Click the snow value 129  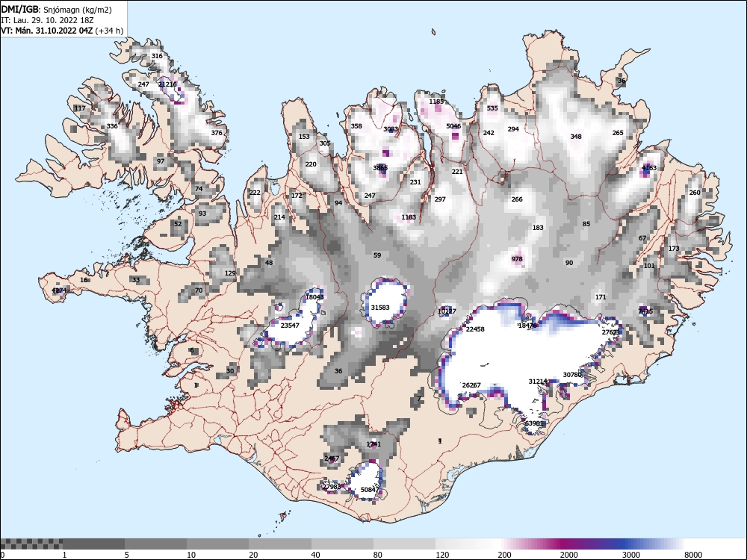coord(230,273)
